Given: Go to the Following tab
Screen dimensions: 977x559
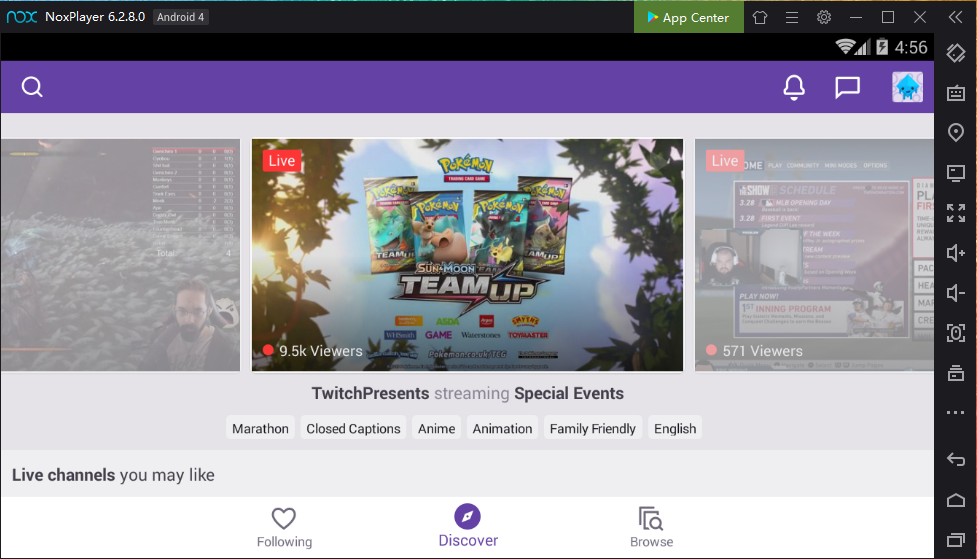Looking at the screenshot, I should coord(284,528).
